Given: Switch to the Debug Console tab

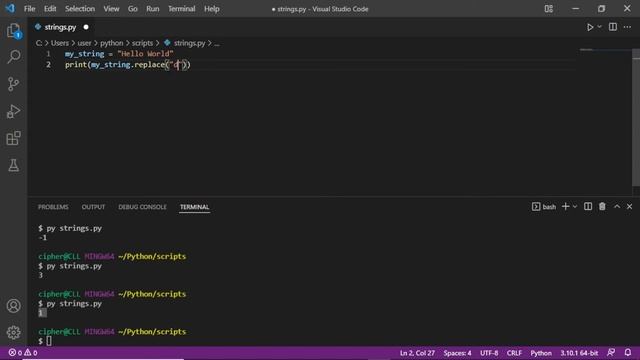Looking at the screenshot, I should [142, 207].
